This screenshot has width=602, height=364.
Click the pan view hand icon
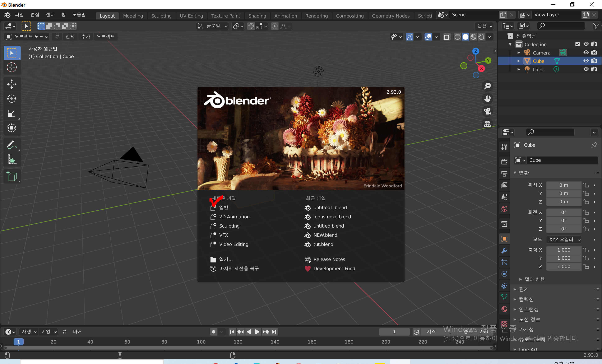(x=487, y=99)
